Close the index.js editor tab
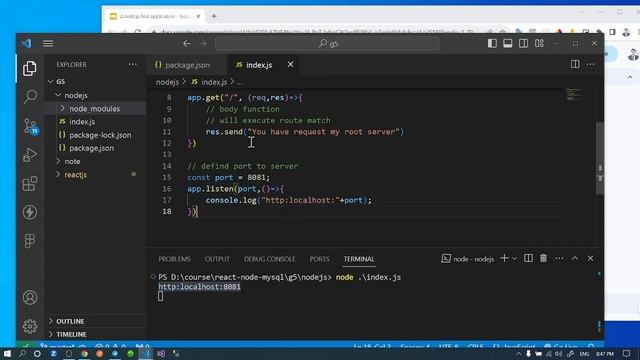The width and height of the screenshot is (640, 360). (291, 64)
